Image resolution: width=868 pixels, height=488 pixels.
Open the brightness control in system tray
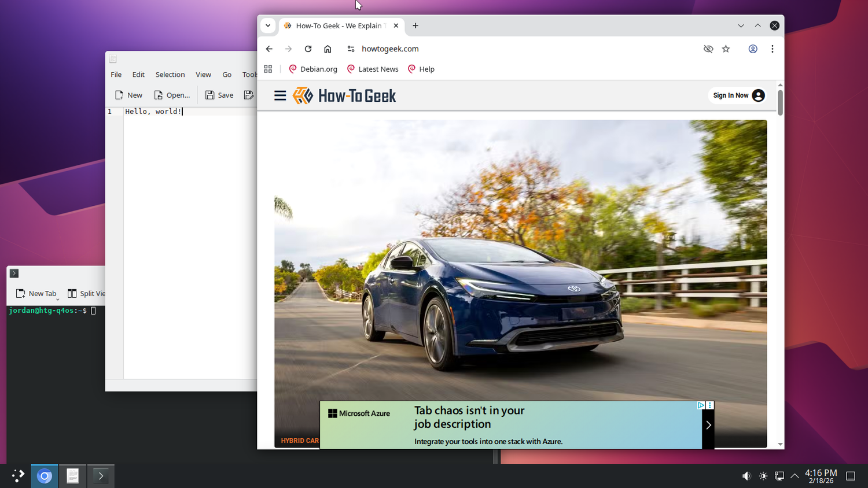click(x=763, y=476)
